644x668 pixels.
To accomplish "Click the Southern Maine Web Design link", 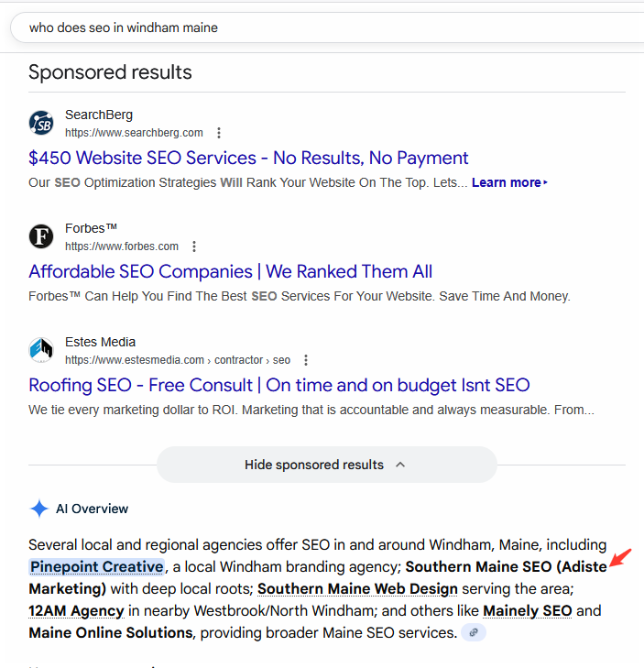I will pos(357,588).
